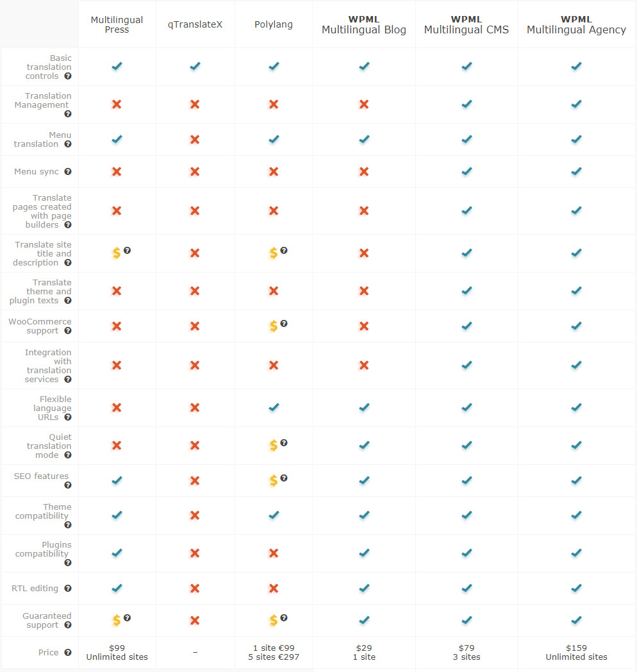Click the $29 1 site price cell

click(364, 652)
